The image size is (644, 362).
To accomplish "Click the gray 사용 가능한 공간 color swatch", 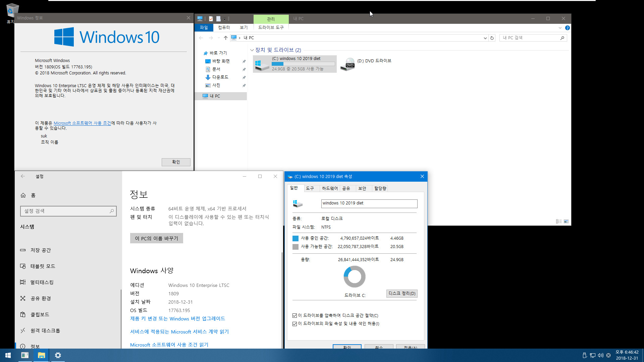I will [x=296, y=247].
